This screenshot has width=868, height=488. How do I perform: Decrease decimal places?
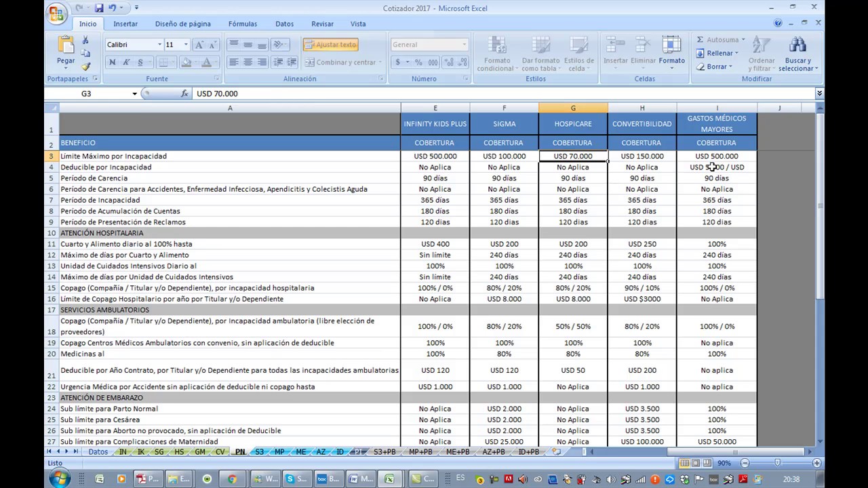(462, 62)
